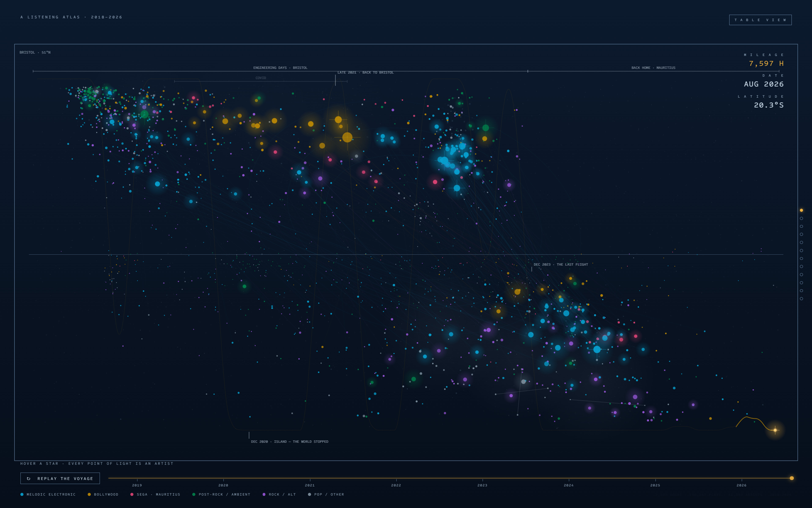Click the mileage value '7,597 H'

click(766, 63)
